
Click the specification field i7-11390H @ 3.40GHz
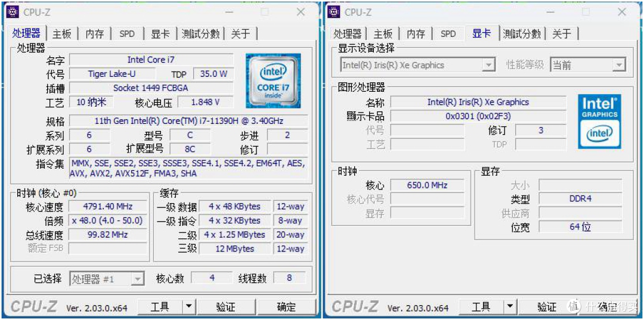(x=188, y=121)
